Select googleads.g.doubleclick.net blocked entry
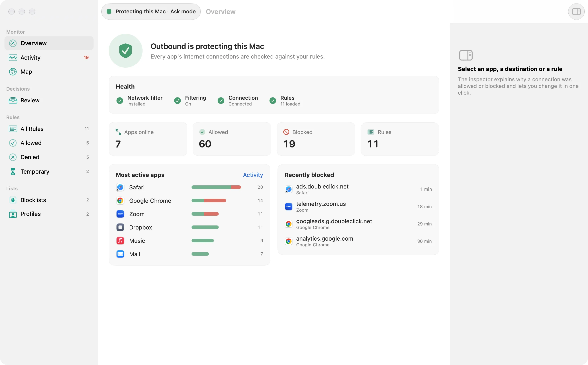588x365 pixels. (358, 224)
